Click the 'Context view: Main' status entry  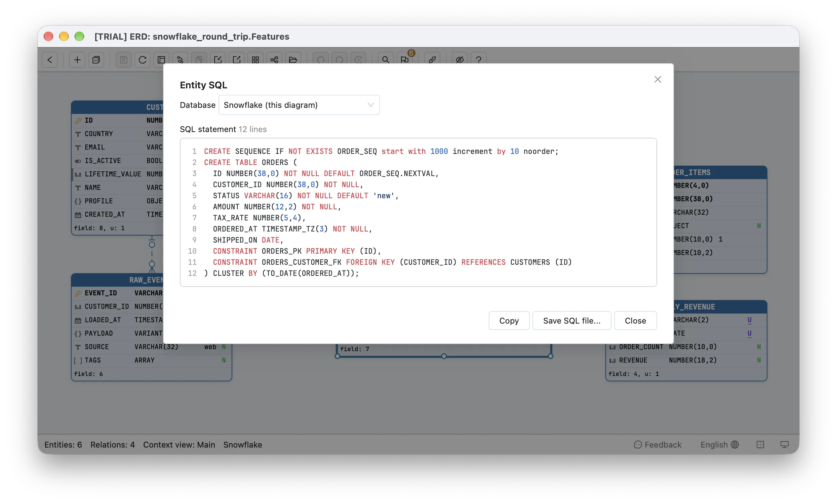pyautogui.click(x=179, y=445)
